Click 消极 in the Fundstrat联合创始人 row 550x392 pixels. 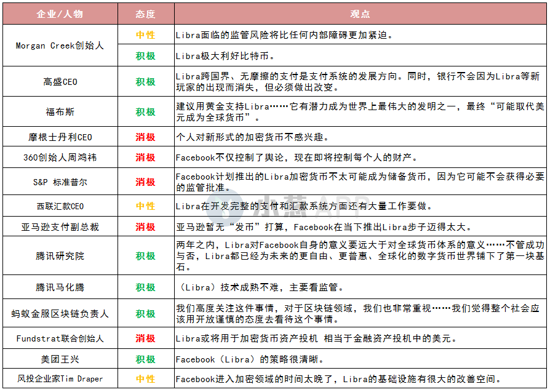coord(146,338)
